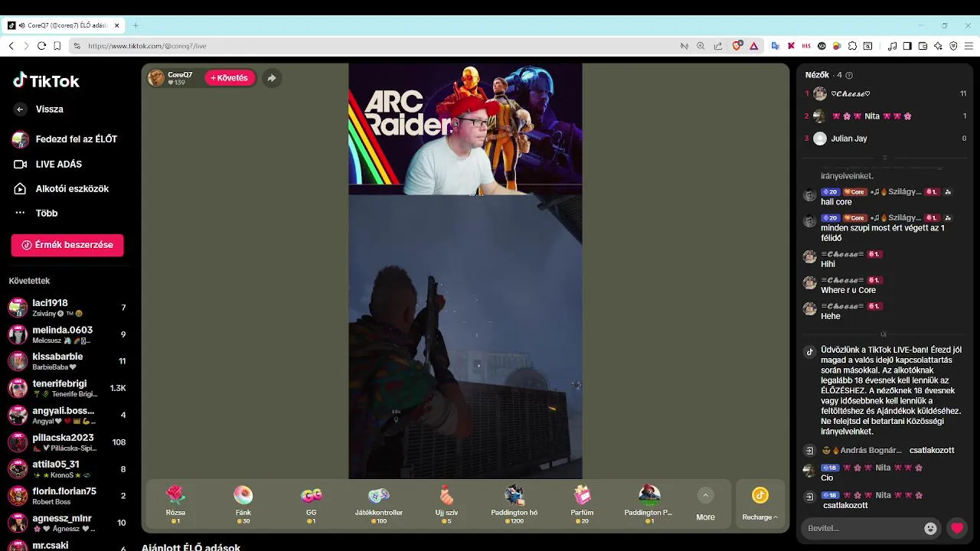Close the CoreQ7 browser tab
This screenshot has height=551, width=980.
117,25
